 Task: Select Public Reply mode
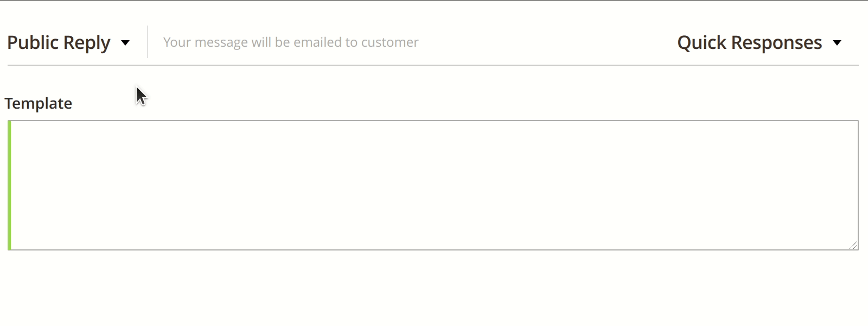point(59,42)
